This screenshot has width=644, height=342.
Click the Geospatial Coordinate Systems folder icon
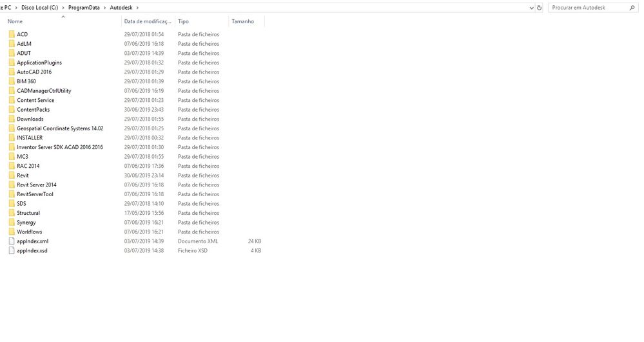click(12, 128)
